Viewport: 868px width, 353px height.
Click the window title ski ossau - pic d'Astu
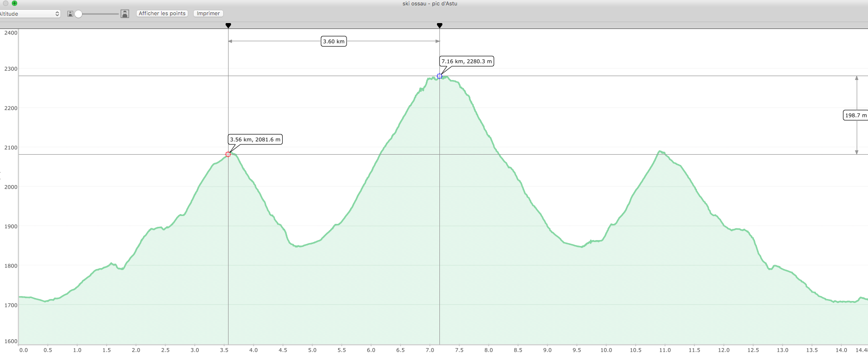coord(430,3)
